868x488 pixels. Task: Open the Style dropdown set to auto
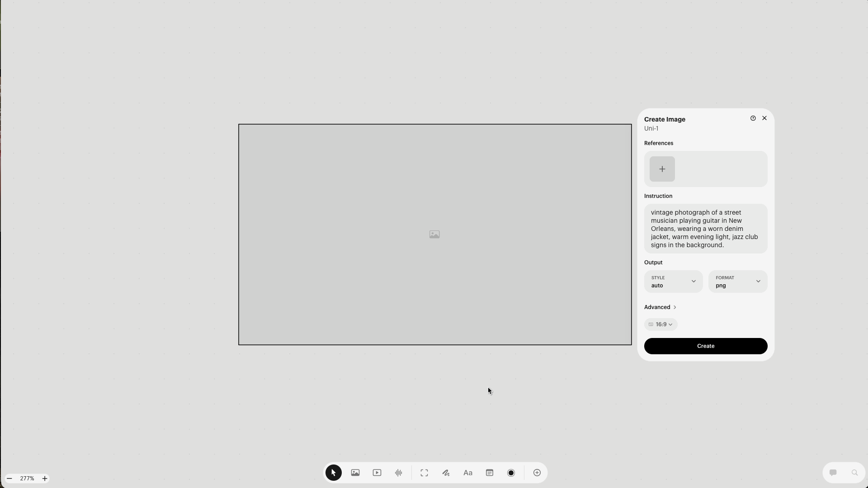(673, 281)
